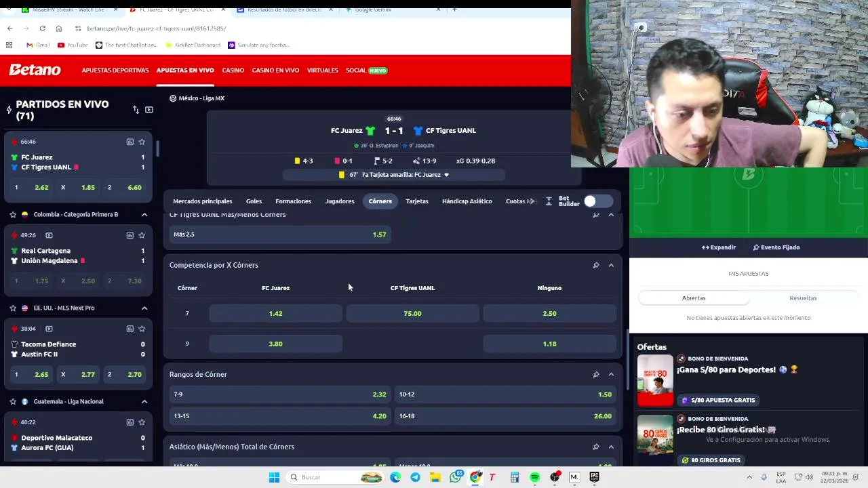Image resolution: width=868 pixels, height=488 pixels.
Task: Toggle the Bet Builder switch
Action: pos(598,201)
